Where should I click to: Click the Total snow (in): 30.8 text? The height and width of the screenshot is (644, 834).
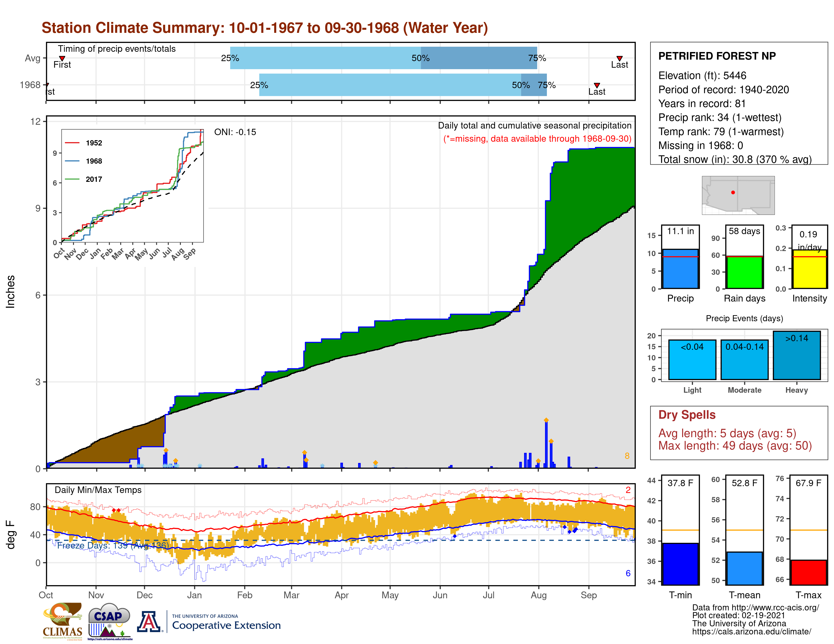(735, 159)
